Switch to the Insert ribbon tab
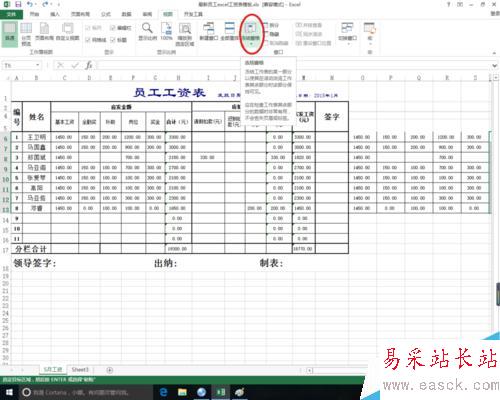The width and height of the screenshot is (500, 400). pos(55,14)
